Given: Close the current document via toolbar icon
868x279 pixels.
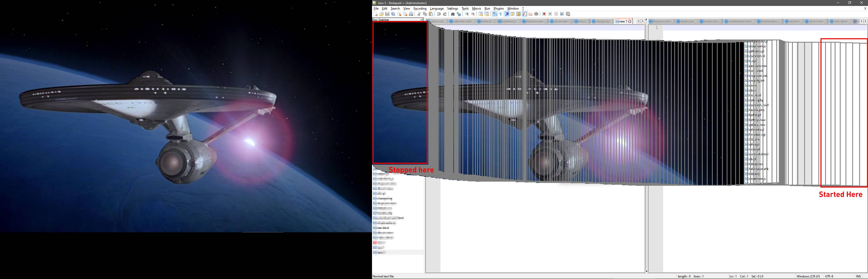Looking at the screenshot, I should 399,14.
